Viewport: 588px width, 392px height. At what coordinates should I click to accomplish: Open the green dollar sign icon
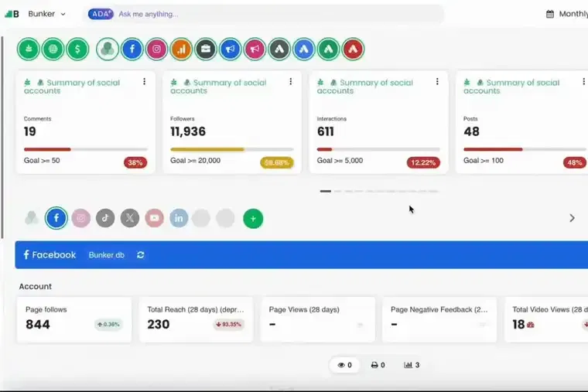pyautogui.click(x=77, y=49)
